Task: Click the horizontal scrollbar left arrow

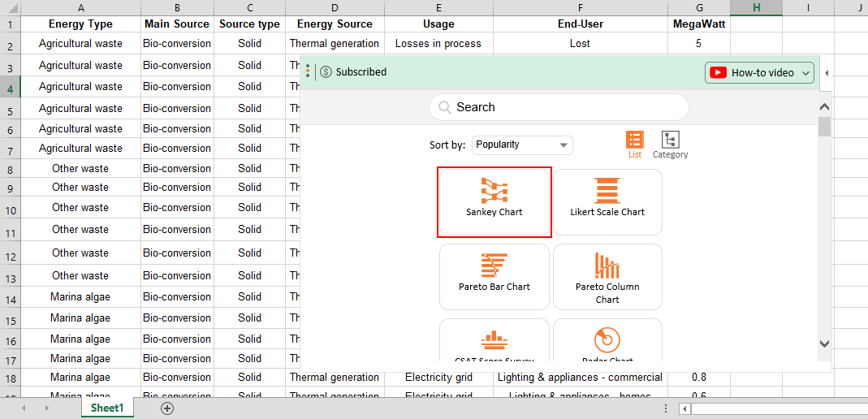Action: click(684, 409)
